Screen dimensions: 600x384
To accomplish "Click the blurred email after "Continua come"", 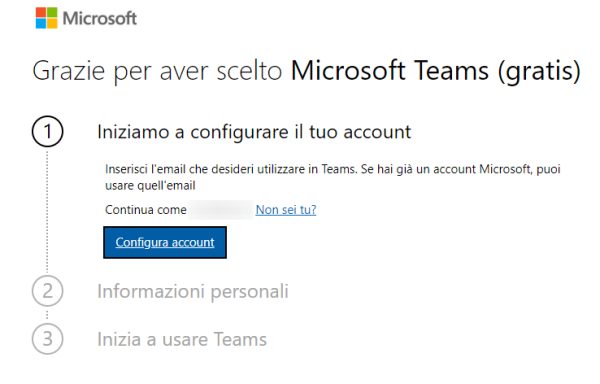I will tap(221, 210).
